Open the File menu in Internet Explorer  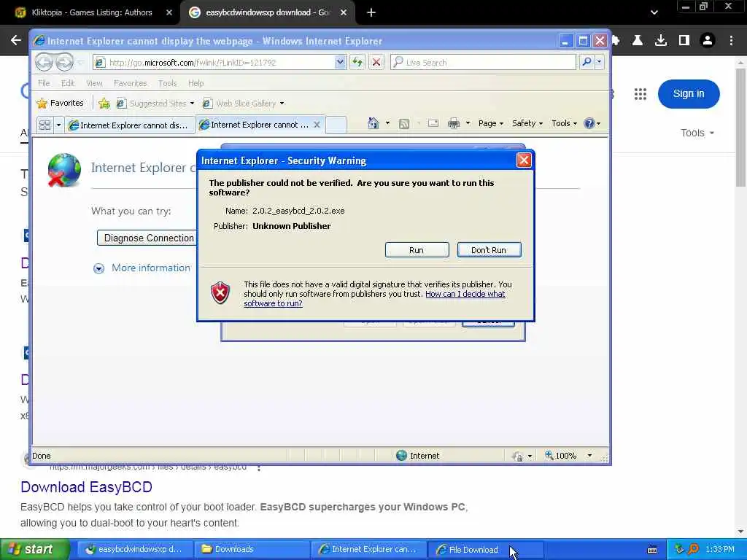tap(44, 83)
